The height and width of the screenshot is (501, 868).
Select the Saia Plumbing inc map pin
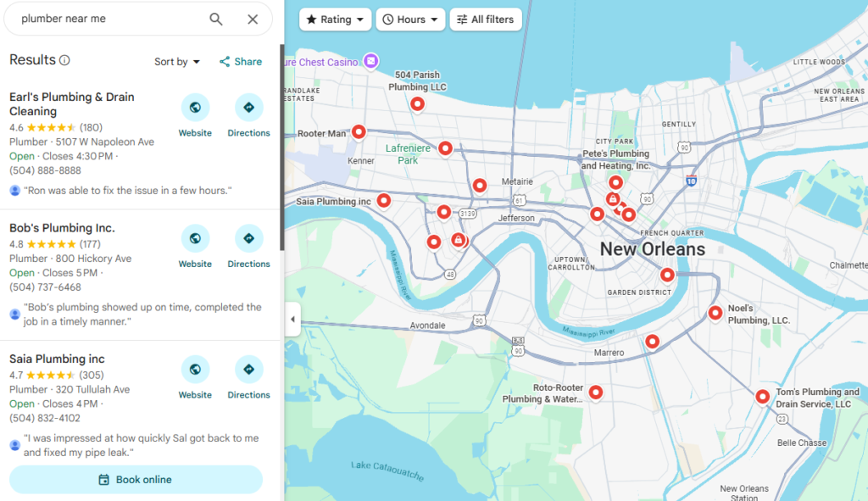click(x=384, y=201)
